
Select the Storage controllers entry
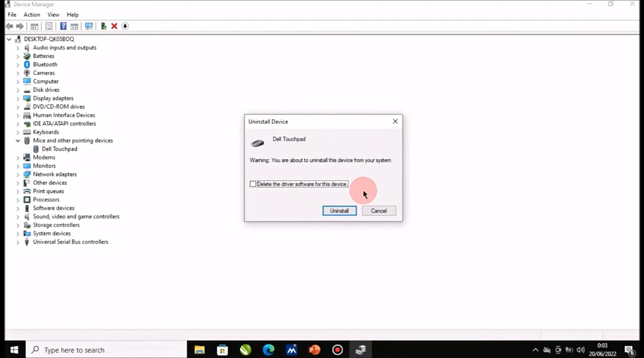click(x=56, y=225)
